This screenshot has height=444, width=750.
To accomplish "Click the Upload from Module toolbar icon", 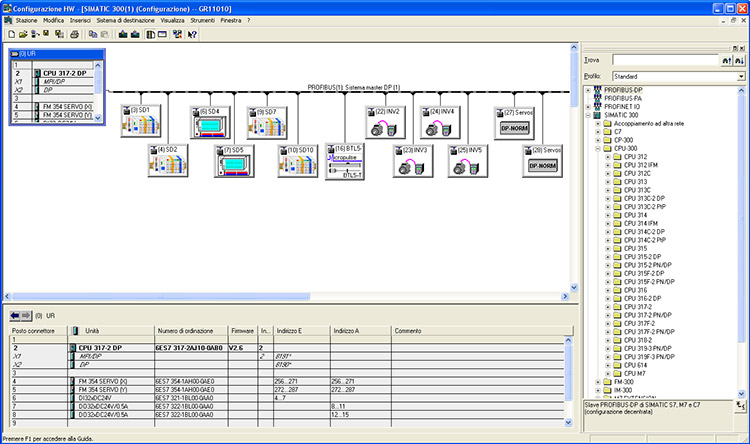I will (x=135, y=34).
